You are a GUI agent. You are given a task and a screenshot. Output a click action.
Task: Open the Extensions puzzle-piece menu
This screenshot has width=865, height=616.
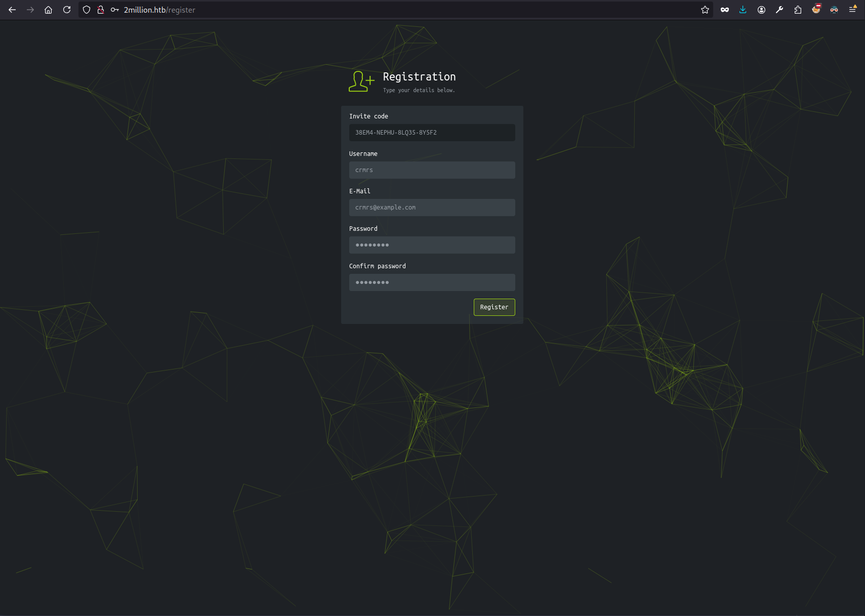pos(798,10)
